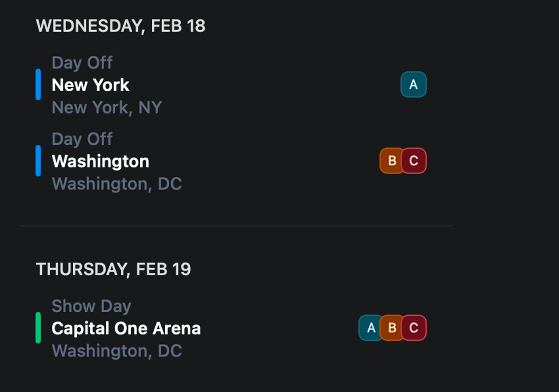
Task: Open the New York event title
Action: [90, 85]
